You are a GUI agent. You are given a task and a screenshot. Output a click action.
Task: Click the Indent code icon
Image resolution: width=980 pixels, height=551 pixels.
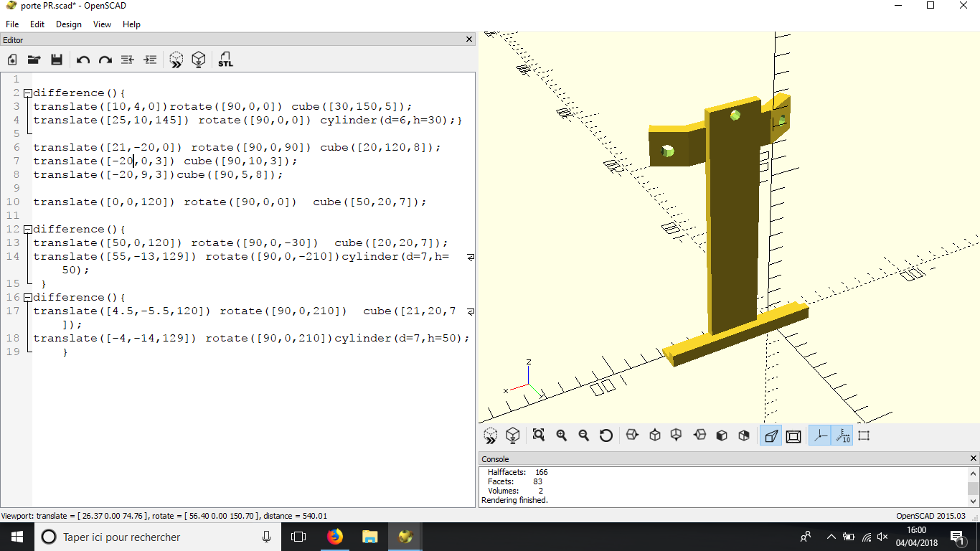150,60
